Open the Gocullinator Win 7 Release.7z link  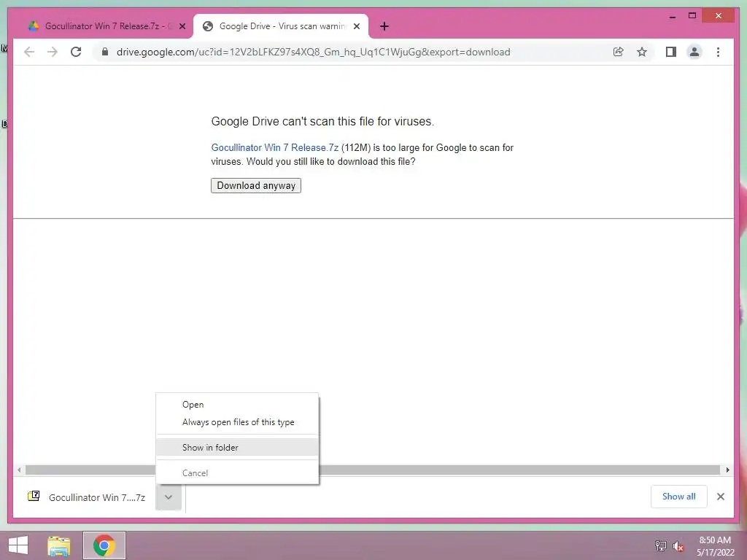point(274,147)
